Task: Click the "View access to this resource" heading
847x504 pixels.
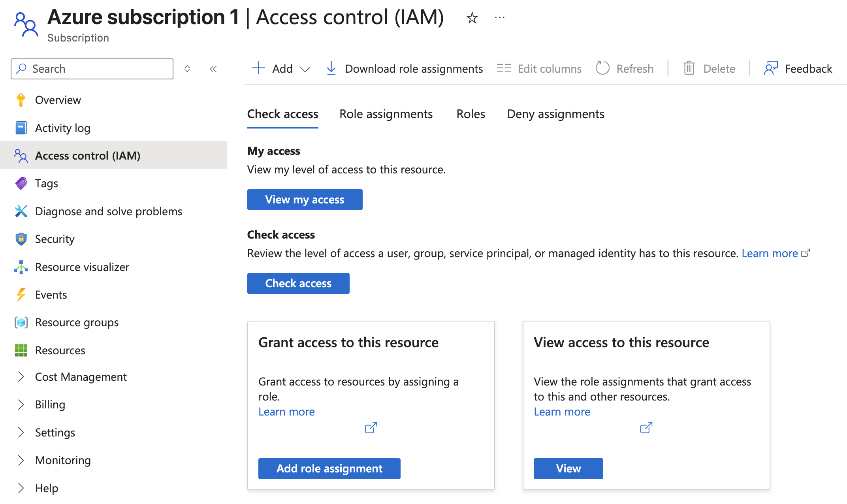Action: [x=621, y=342]
